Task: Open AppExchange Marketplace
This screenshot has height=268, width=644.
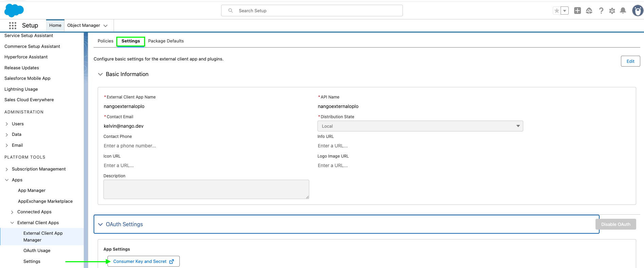Action: tap(45, 201)
